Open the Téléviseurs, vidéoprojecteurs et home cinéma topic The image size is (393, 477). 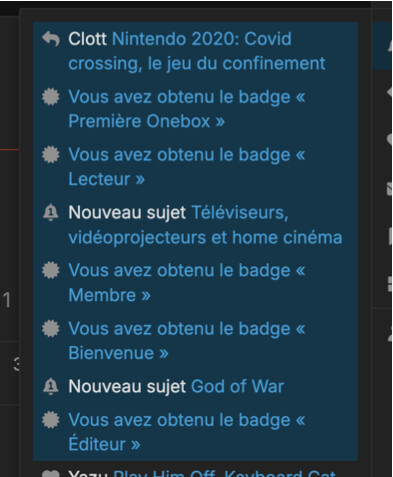(205, 225)
